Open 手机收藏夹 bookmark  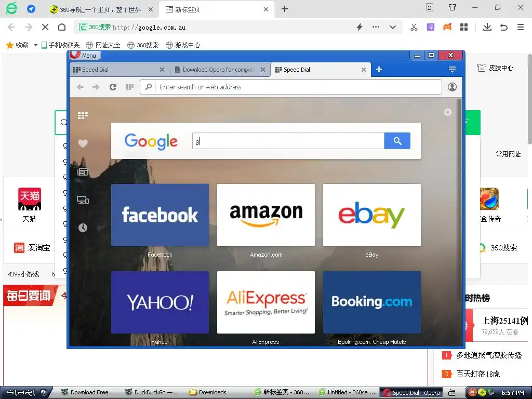pos(60,45)
